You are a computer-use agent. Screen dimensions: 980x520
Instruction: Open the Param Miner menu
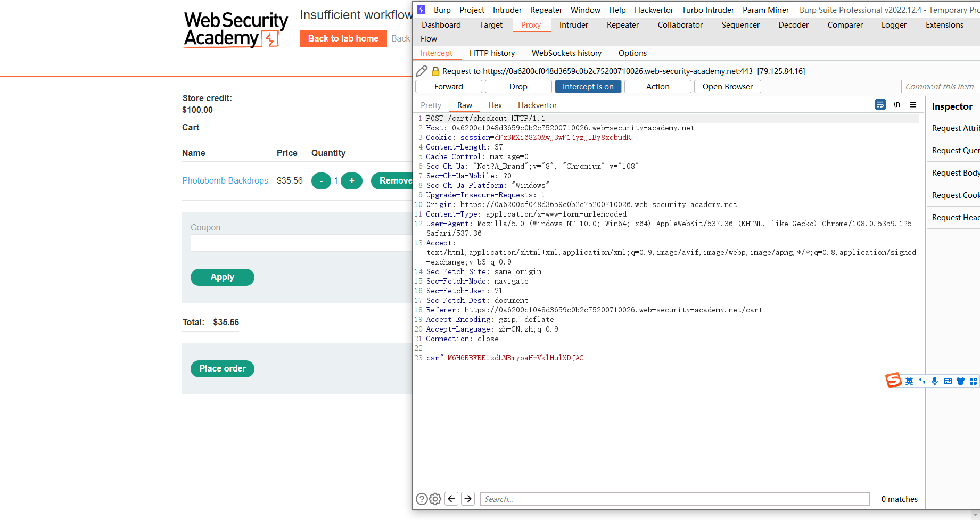(765, 10)
